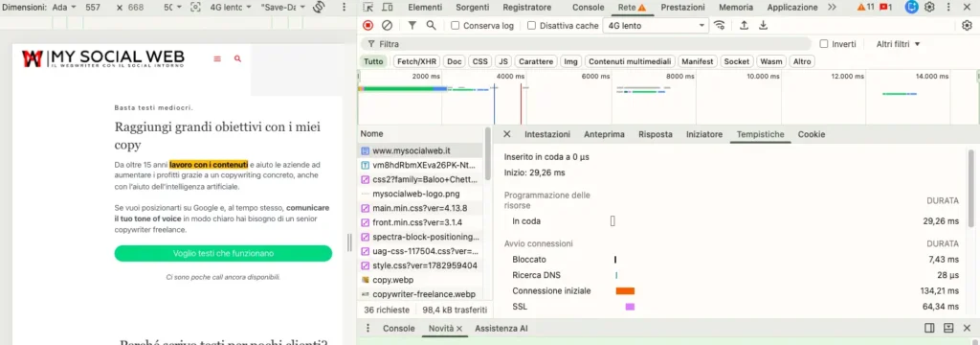
Task: Toggle device toolbar icon
Action: point(388,8)
